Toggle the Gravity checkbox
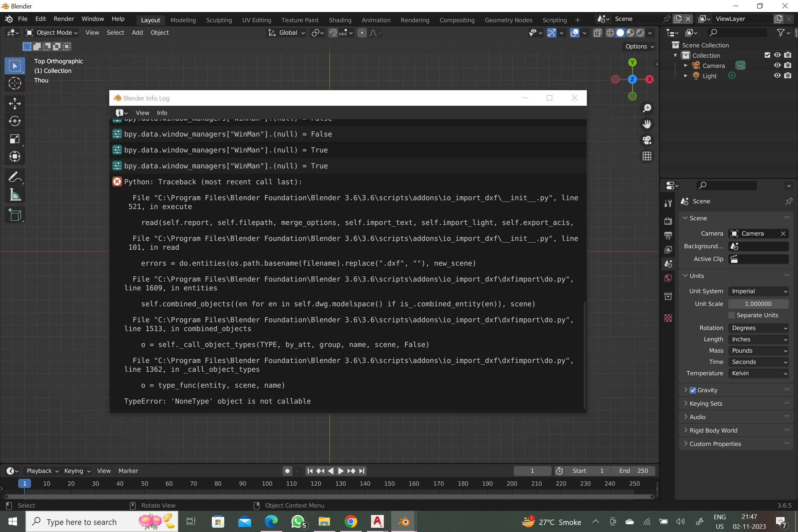This screenshot has height=532, width=798. (x=693, y=390)
